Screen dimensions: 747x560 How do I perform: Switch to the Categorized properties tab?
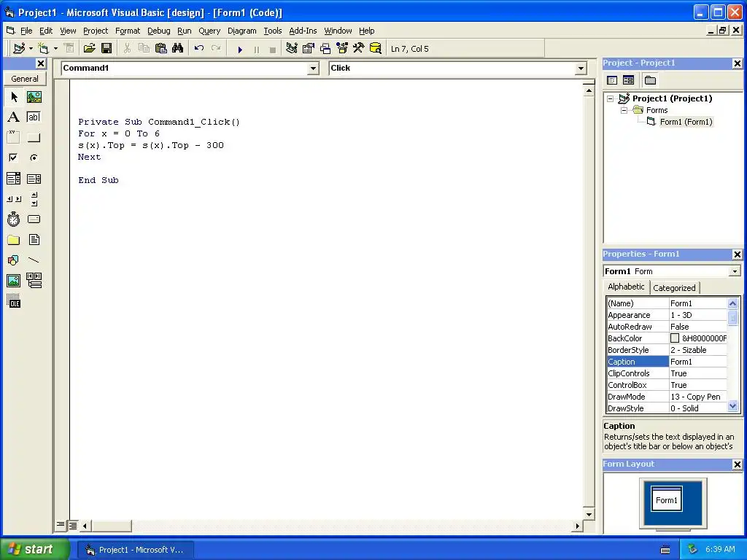673,287
